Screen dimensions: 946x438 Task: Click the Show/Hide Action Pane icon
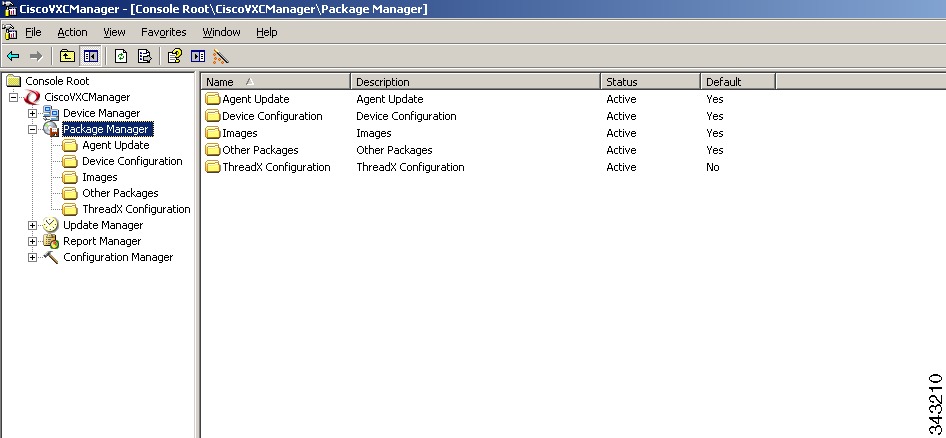(198, 57)
